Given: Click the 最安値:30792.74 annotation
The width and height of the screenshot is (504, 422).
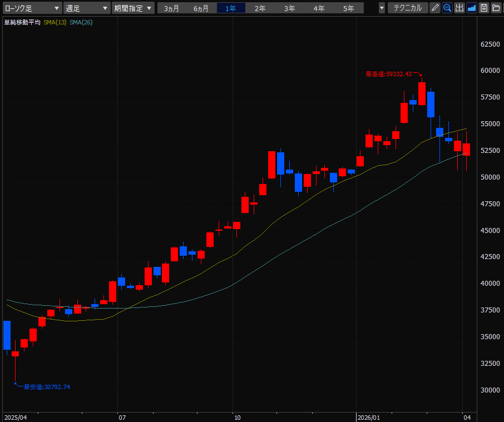Looking at the screenshot, I should coord(47,387).
